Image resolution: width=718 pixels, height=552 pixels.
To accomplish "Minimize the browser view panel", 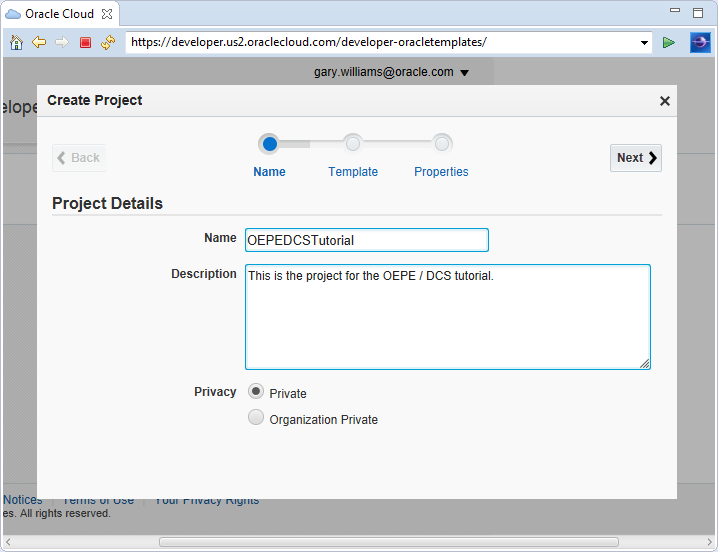I will 674,10.
